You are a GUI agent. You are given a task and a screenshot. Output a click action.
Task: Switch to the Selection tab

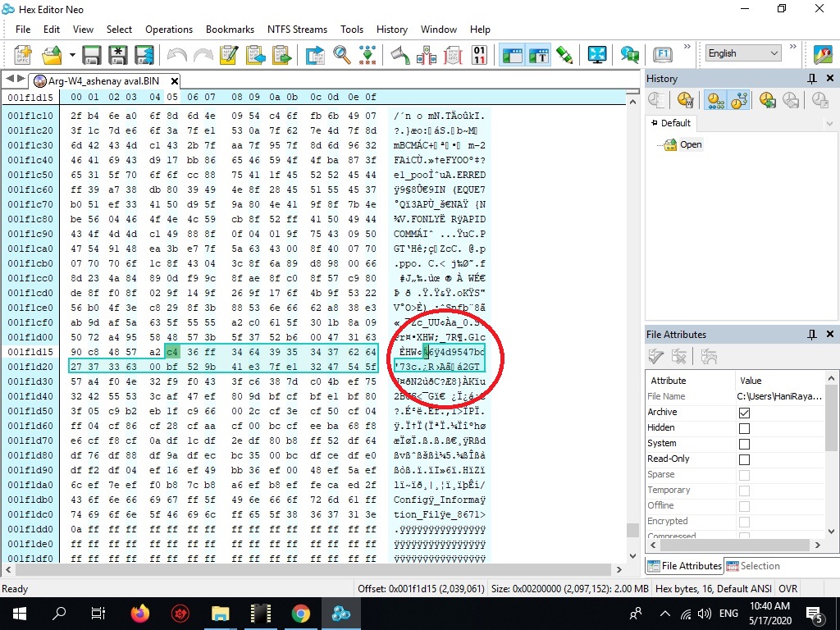click(x=753, y=566)
